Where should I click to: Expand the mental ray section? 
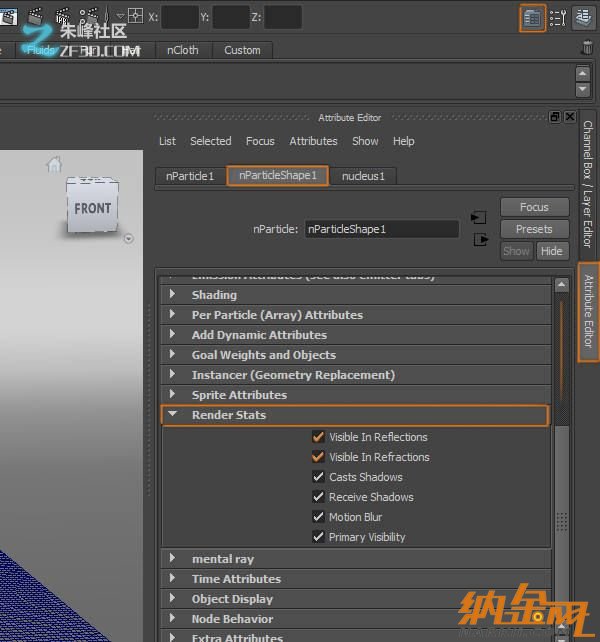click(355, 559)
